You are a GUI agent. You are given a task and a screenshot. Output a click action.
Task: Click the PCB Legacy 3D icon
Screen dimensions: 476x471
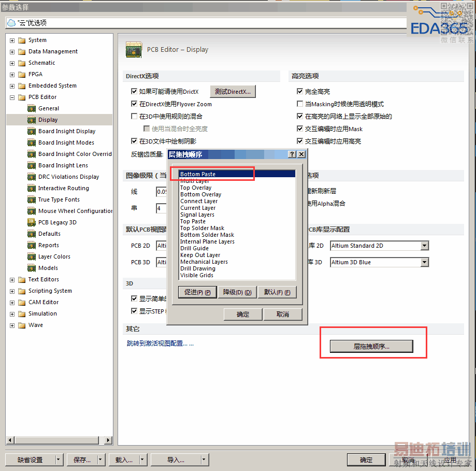(x=32, y=222)
